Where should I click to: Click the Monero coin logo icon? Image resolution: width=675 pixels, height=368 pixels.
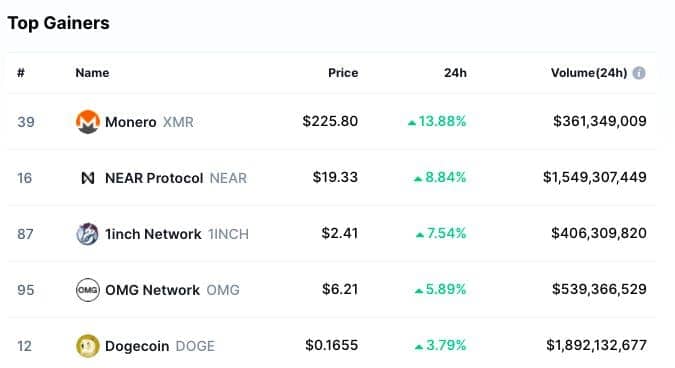coord(88,122)
